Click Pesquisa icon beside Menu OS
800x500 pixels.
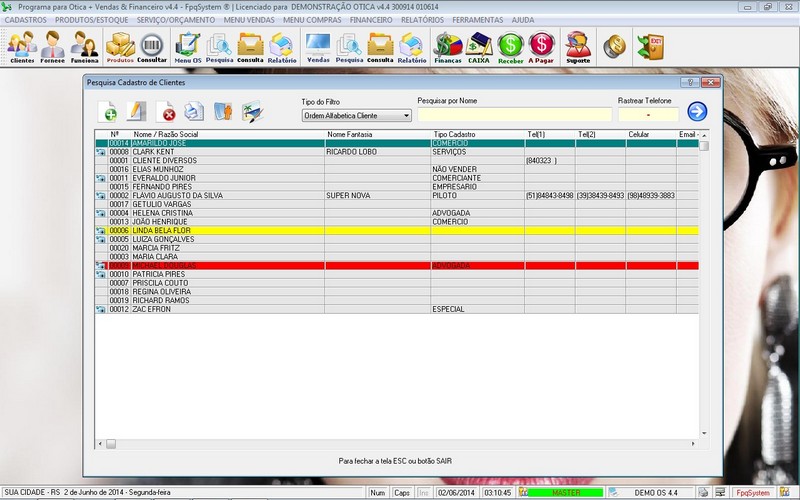219,47
